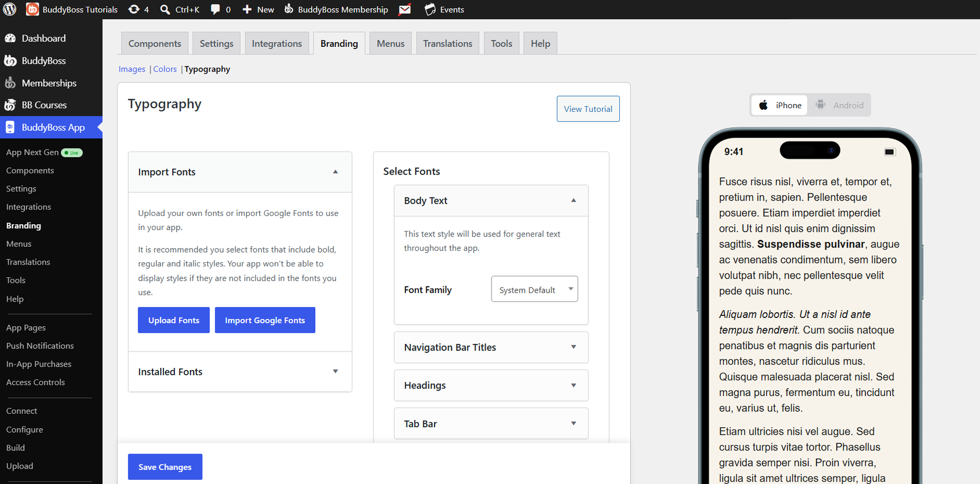Open Push Notifications in sidebar

coord(40,346)
